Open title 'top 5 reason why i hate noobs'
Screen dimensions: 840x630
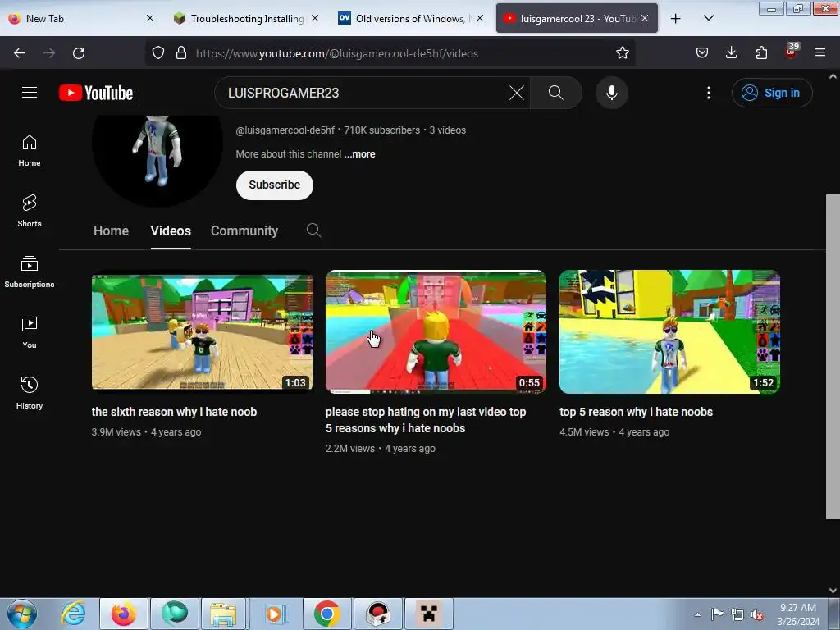636,412
